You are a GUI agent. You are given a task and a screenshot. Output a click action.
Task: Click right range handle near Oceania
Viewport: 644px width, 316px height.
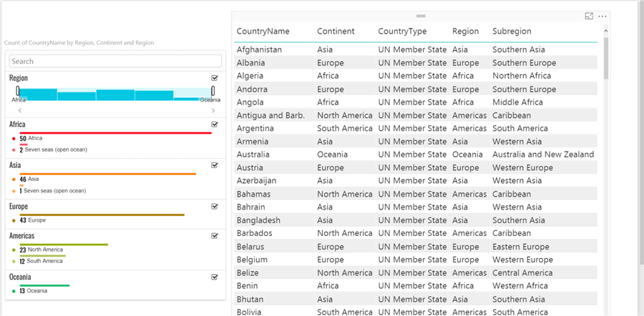[x=213, y=91]
